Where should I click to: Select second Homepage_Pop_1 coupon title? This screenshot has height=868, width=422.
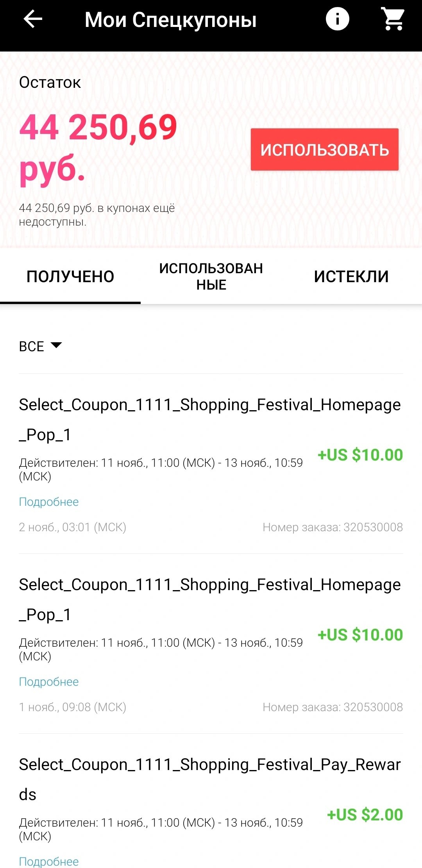point(210,599)
